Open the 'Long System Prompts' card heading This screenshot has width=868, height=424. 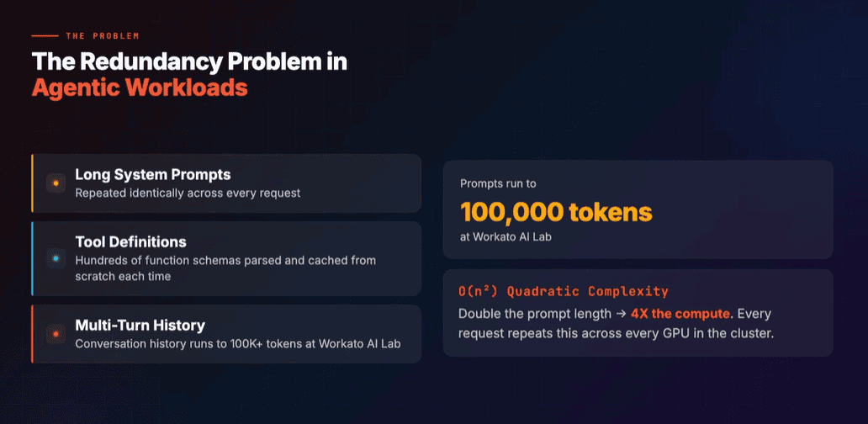[x=153, y=174]
